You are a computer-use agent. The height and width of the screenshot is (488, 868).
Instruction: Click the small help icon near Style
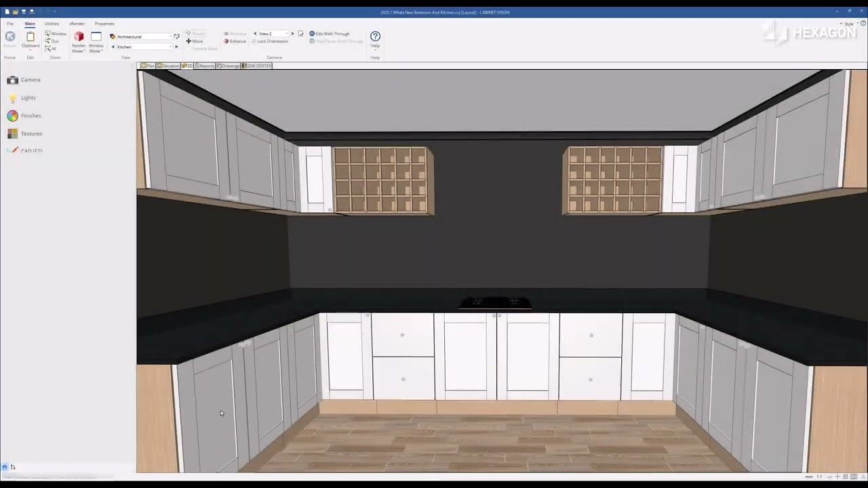pyautogui.click(x=863, y=24)
